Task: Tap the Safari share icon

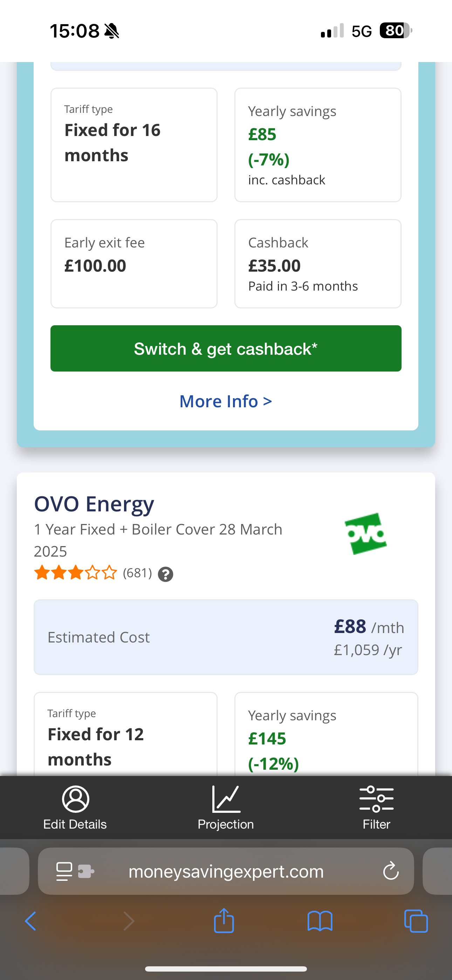Action: coord(224,921)
